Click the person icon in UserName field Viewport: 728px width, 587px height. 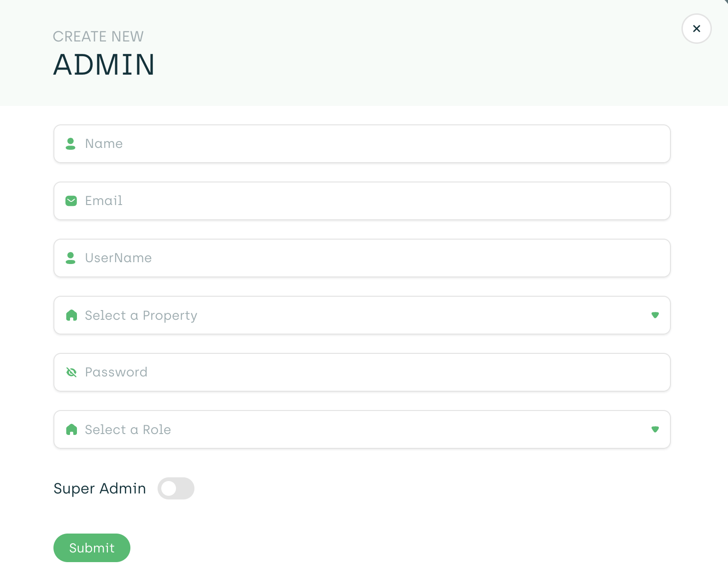click(x=70, y=258)
